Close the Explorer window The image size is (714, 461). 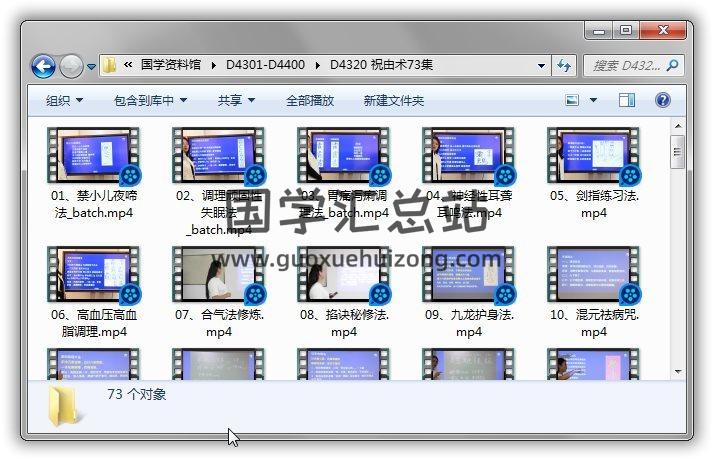coord(663,31)
